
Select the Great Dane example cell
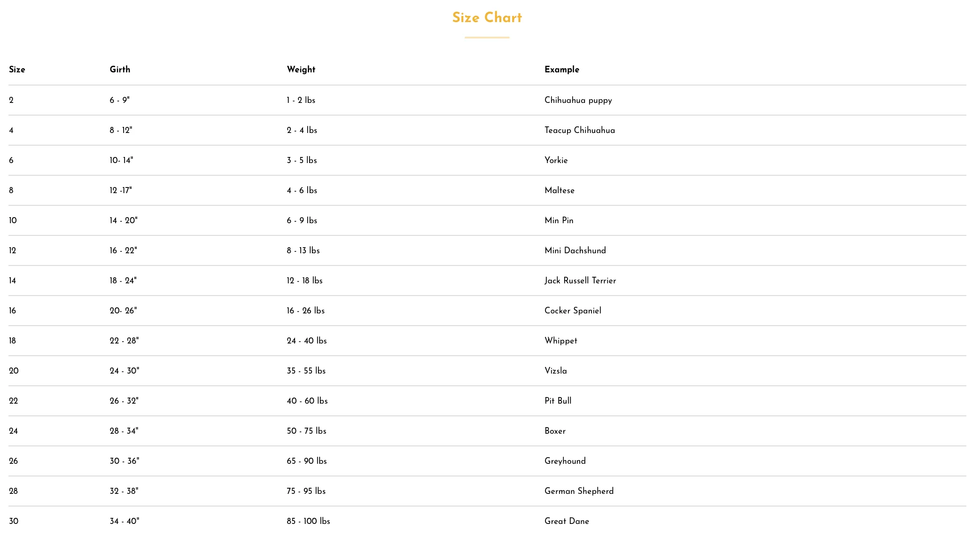click(567, 521)
